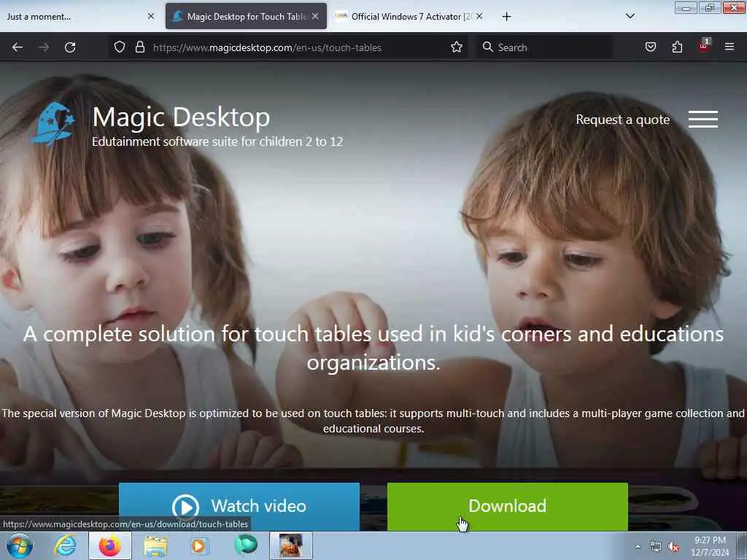Show hidden system tray icons
This screenshot has height=560, width=747.
click(x=638, y=546)
